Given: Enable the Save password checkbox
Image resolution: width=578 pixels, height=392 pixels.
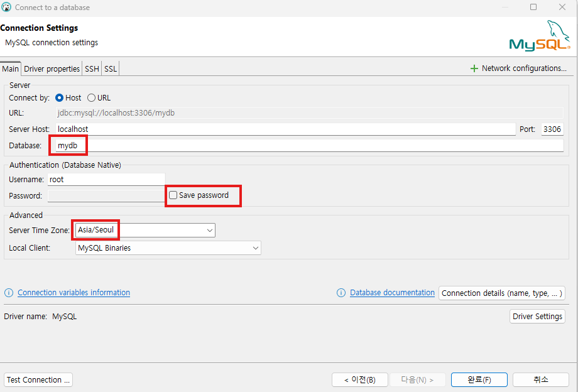Looking at the screenshot, I should pyautogui.click(x=173, y=195).
